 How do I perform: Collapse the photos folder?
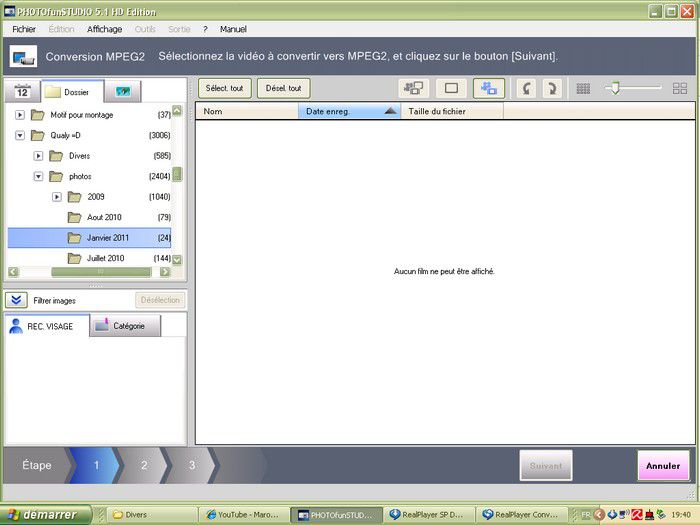point(39,176)
